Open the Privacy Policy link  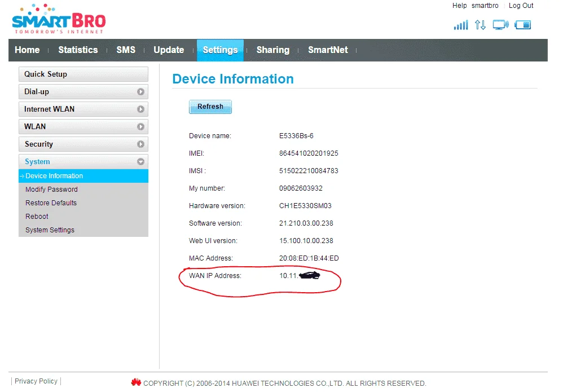(36, 381)
